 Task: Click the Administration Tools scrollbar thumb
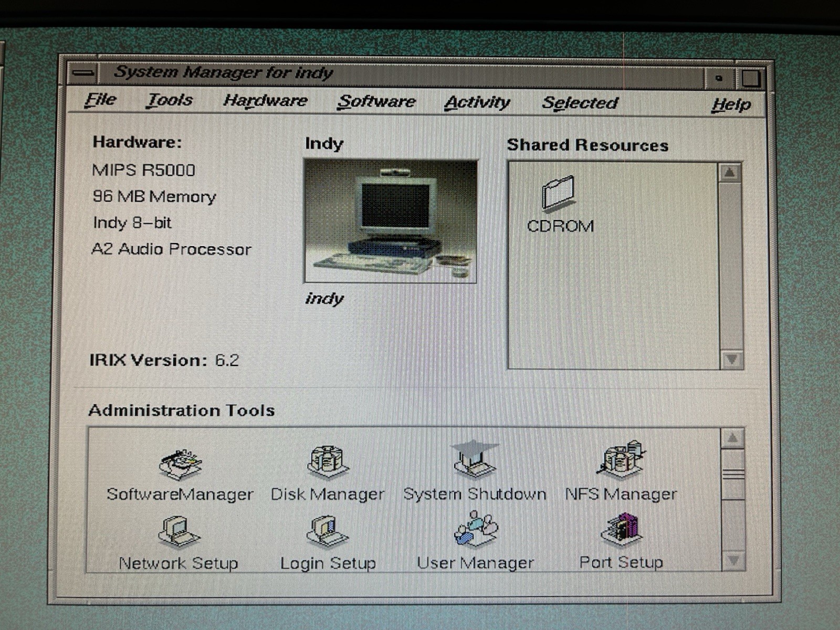tap(733, 474)
